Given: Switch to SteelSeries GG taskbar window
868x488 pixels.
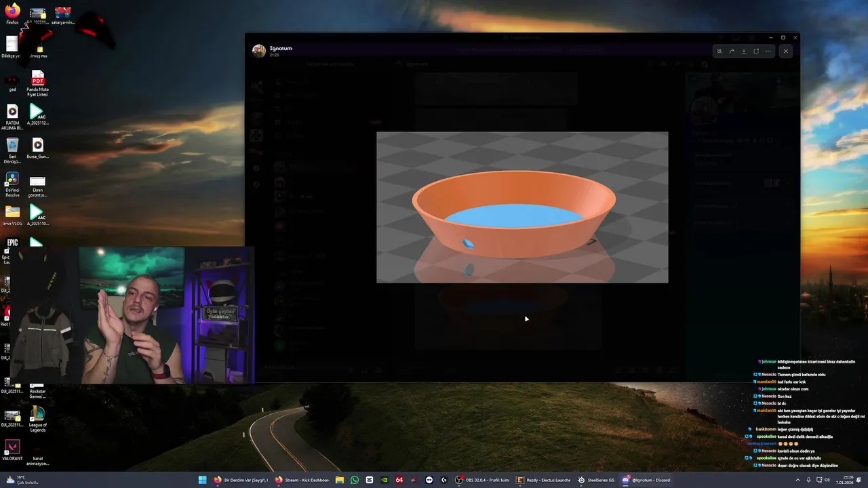Looking at the screenshot, I should click(596, 480).
